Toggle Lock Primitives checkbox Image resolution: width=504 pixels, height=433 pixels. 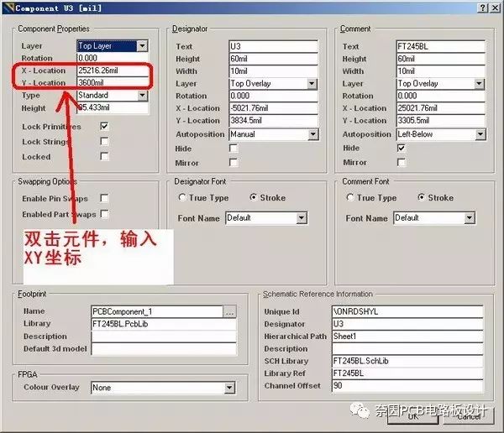click(x=104, y=126)
